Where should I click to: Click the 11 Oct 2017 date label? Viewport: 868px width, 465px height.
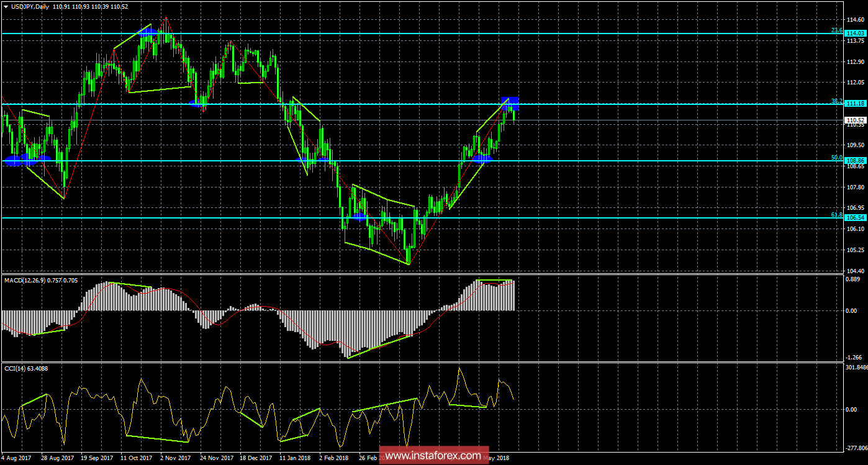(136, 458)
